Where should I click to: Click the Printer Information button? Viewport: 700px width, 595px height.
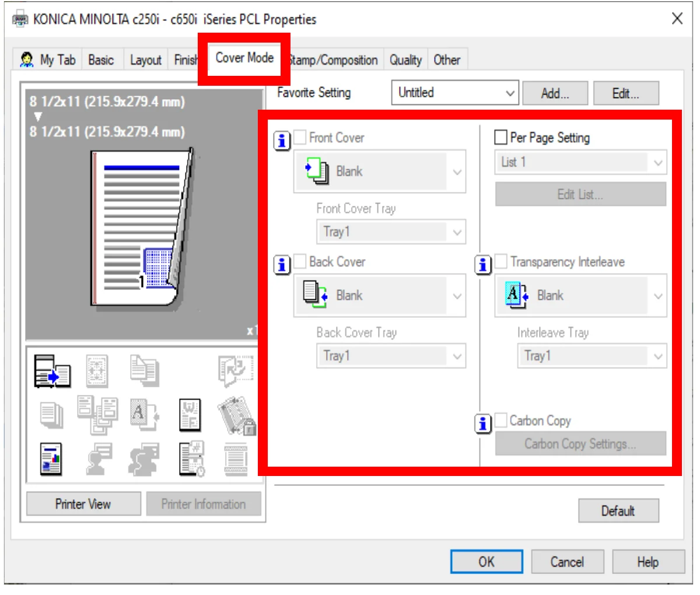tap(204, 504)
